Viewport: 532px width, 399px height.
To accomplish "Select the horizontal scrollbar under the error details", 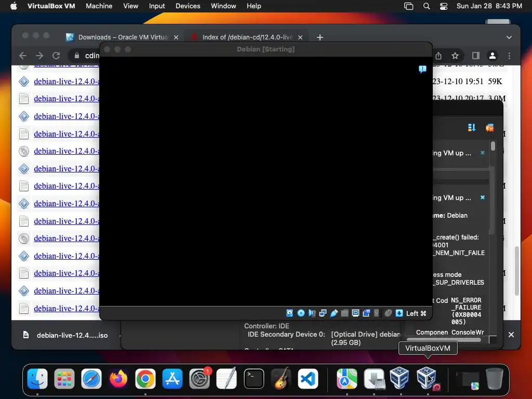I will coord(444,340).
